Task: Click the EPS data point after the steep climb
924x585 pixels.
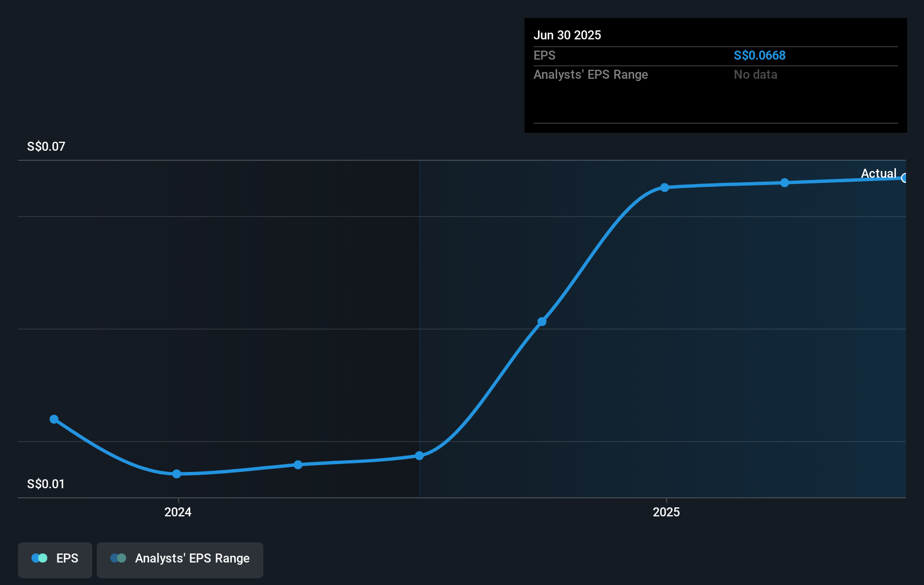Action: (x=665, y=188)
